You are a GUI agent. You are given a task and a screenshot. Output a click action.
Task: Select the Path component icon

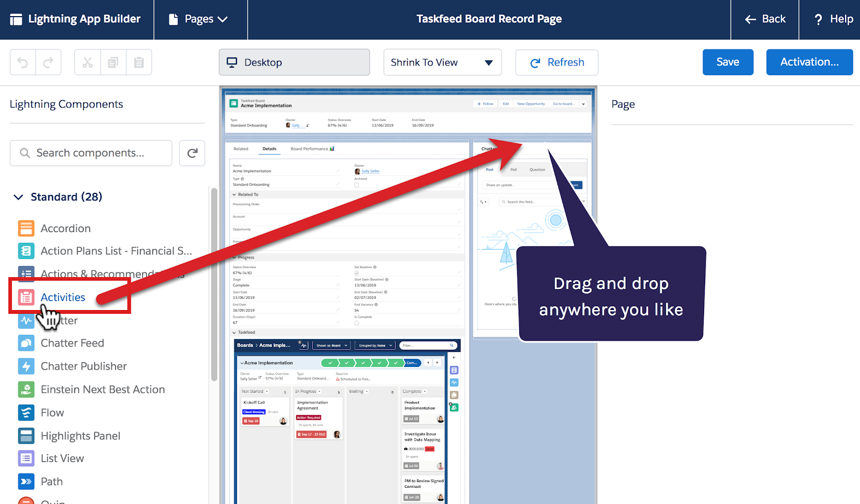(26, 481)
